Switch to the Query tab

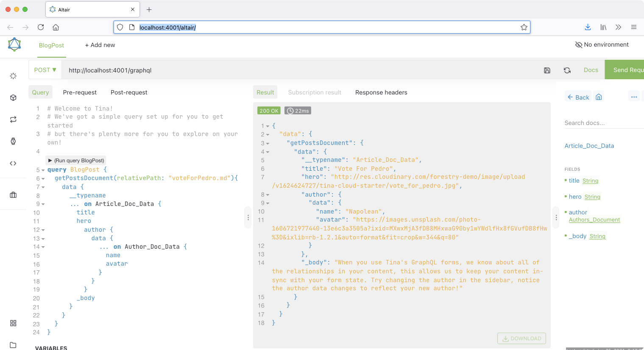point(41,92)
